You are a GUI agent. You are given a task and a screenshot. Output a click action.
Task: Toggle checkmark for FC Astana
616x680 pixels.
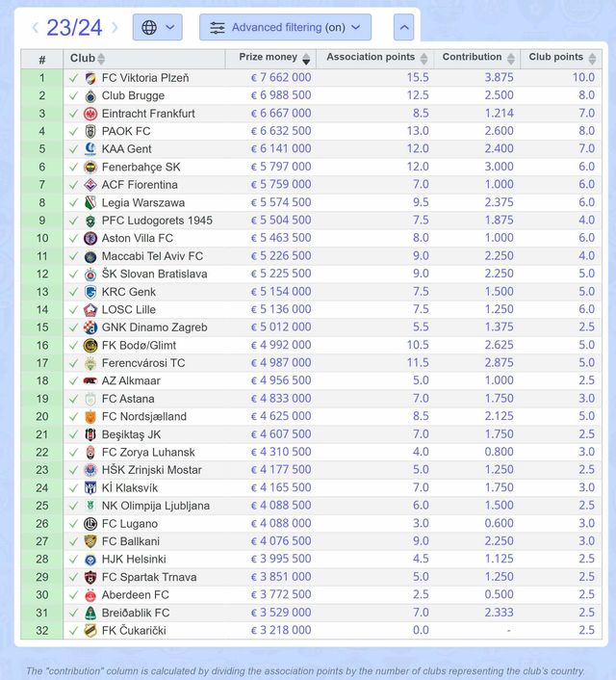click(74, 399)
